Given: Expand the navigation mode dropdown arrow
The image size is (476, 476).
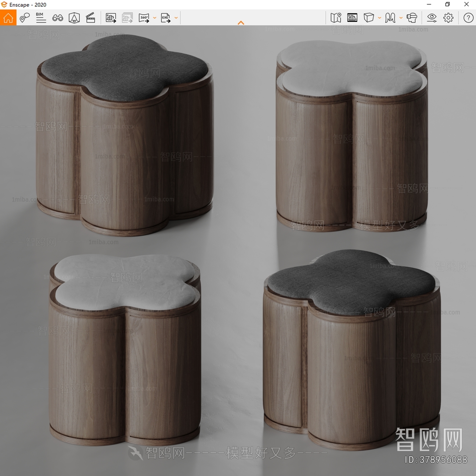Looking at the screenshot, I should coord(401,18).
